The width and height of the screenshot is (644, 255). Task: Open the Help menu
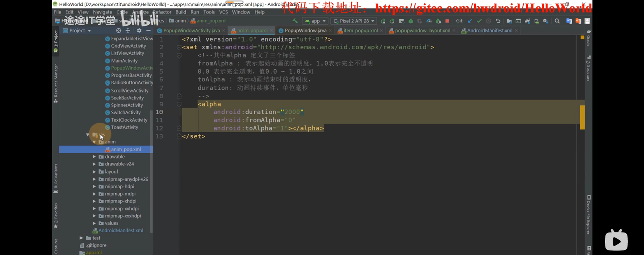(259, 12)
